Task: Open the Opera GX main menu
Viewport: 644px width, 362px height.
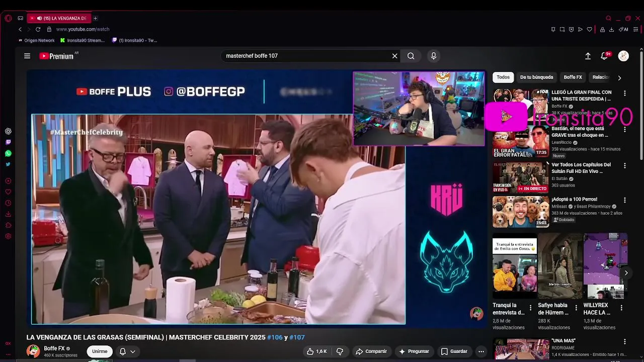Action: click(8, 18)
